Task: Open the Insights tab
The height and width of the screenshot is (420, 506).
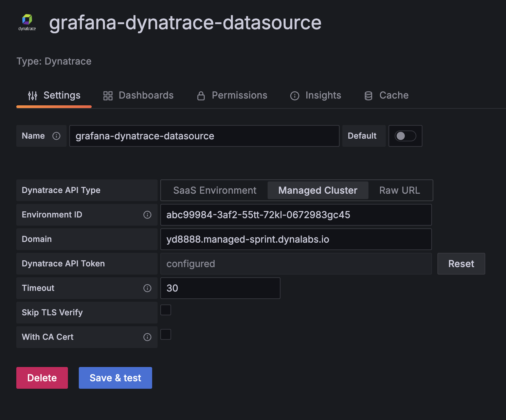Action: pyautogui.click(x=316, y=95)
